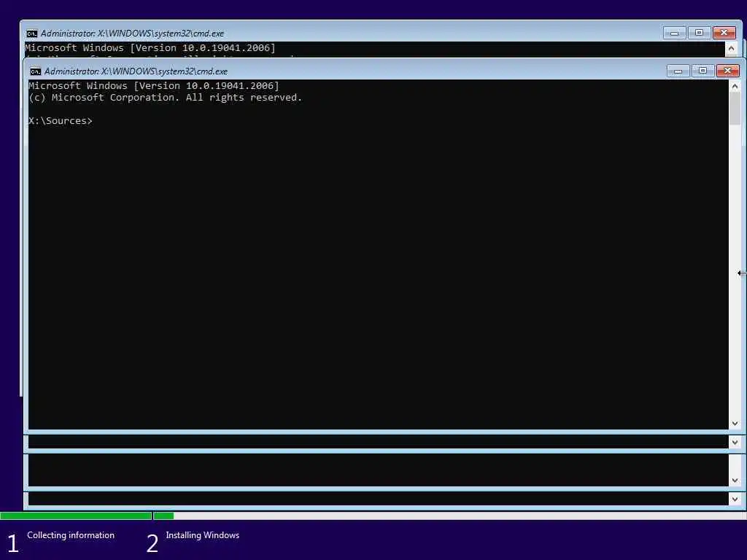Click the version line in front console
The image size is (747, 560).
154,86
